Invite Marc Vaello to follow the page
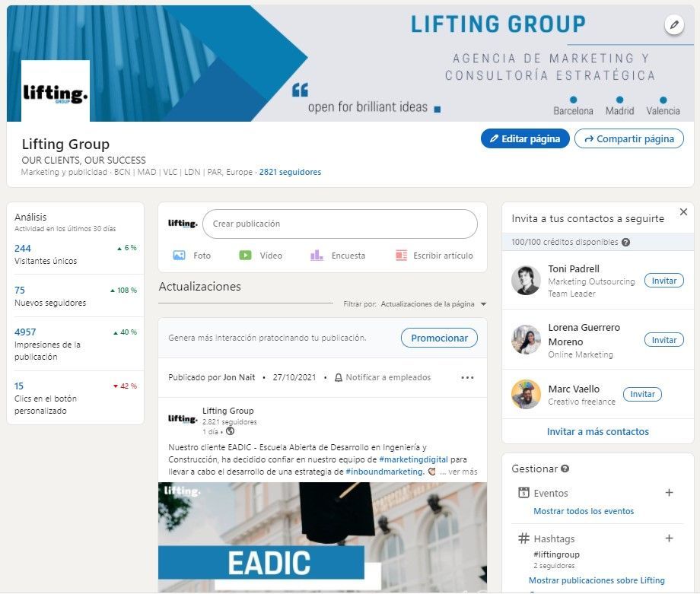 coord(642,394)
